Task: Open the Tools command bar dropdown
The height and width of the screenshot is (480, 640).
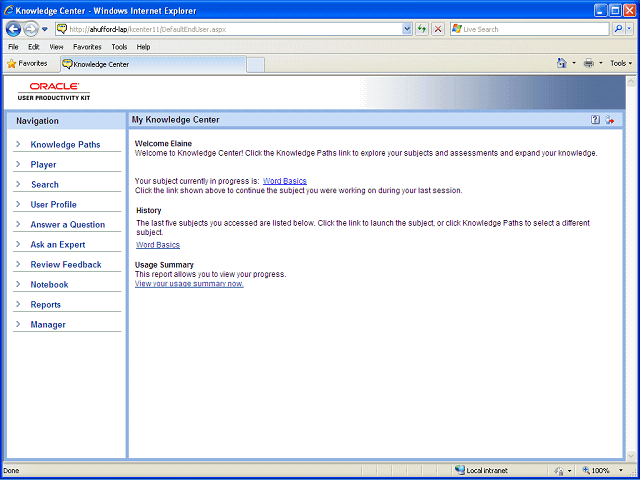Action: coord(621,63)
